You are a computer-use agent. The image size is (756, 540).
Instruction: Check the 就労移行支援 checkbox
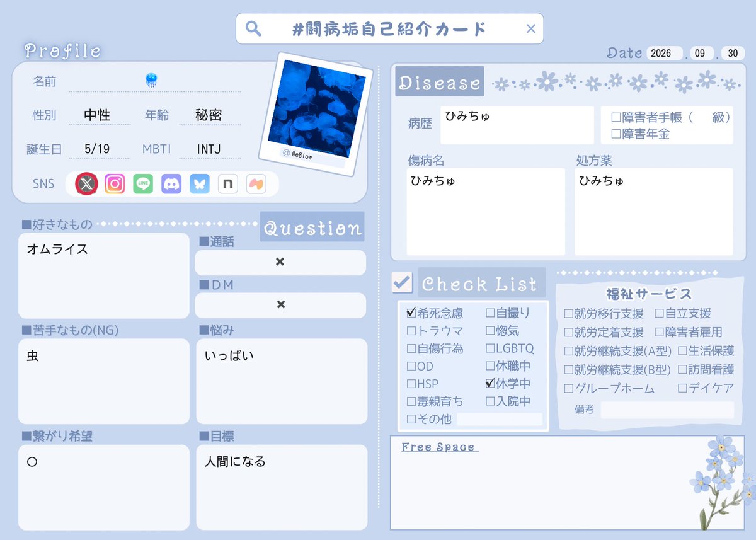point(568,313)
